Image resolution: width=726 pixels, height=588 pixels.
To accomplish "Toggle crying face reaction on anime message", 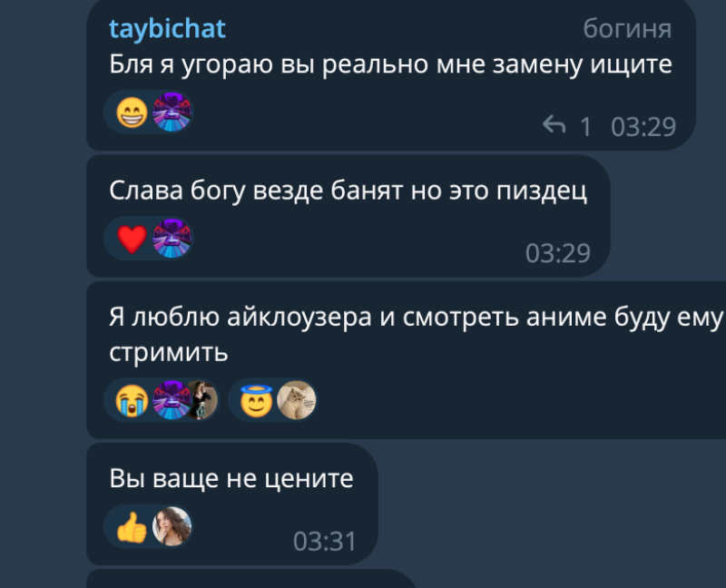I will [x=132, y=400].
